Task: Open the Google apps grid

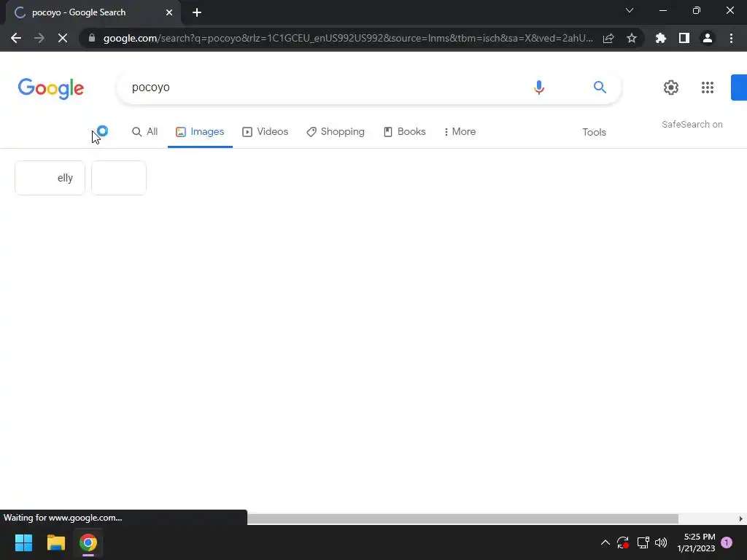Action: tap(708, 87)
